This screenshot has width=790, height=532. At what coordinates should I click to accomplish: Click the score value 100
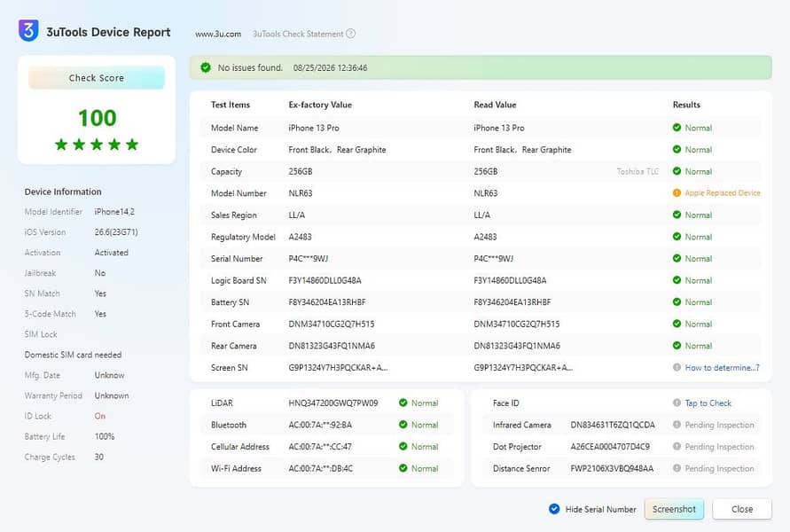click(x=98, y=118)
